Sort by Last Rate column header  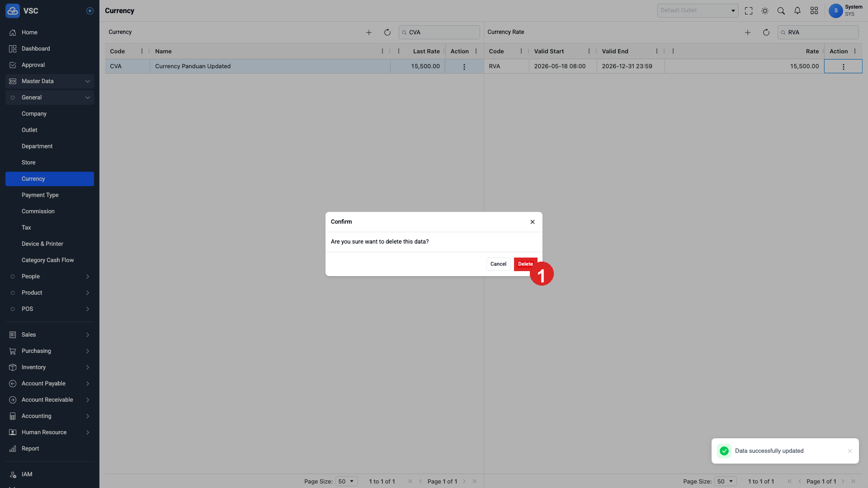point(426,52)
